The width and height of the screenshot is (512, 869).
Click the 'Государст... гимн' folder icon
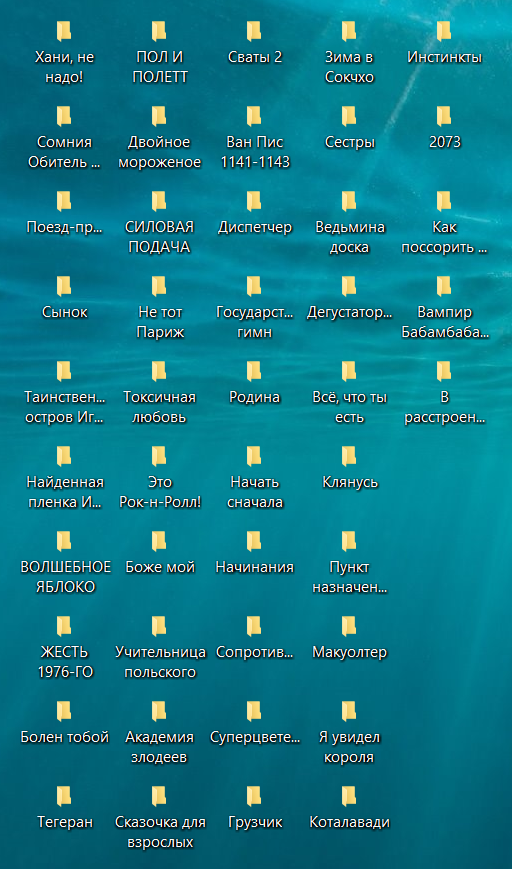(x=254, y=287)
